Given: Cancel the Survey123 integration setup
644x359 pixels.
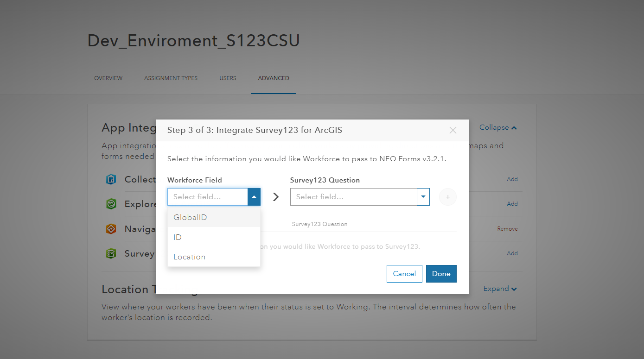Looking at the screenshot, I should pyautogui.click(x=404, y=274).
